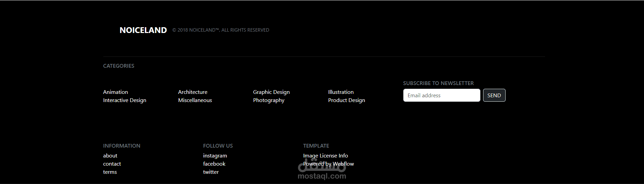Open the Miscellaneous category link
The width and height of the screenshot is (644, 184).
click(x=195, y=100)
